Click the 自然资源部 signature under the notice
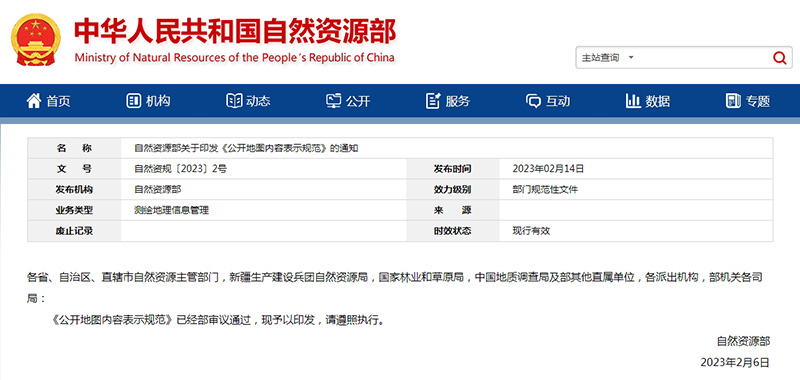The image size is (800, 380). click(743, 341)
